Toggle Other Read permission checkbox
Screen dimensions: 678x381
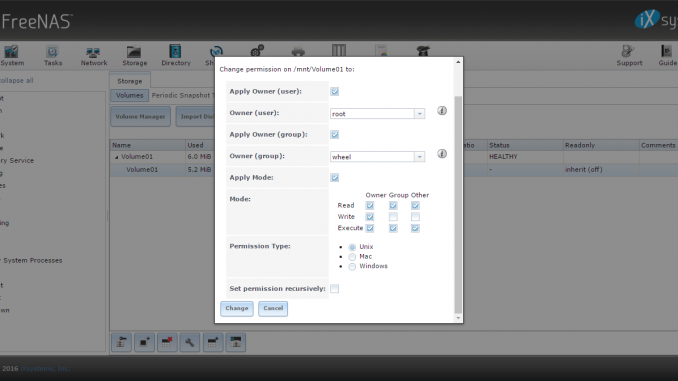click(x=415, y=205)
